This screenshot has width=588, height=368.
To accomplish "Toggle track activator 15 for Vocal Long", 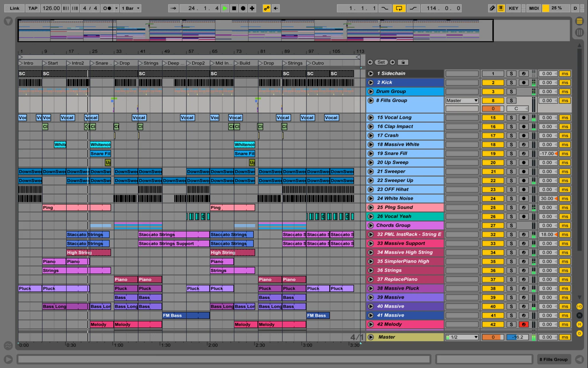I will (x=493, y=118).
